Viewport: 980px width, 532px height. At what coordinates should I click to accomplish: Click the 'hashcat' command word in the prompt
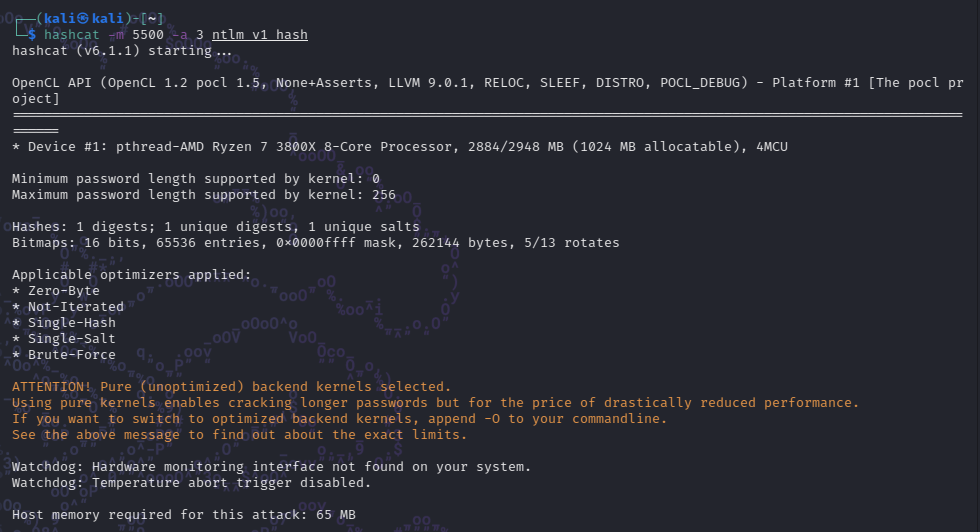(71, 35)
